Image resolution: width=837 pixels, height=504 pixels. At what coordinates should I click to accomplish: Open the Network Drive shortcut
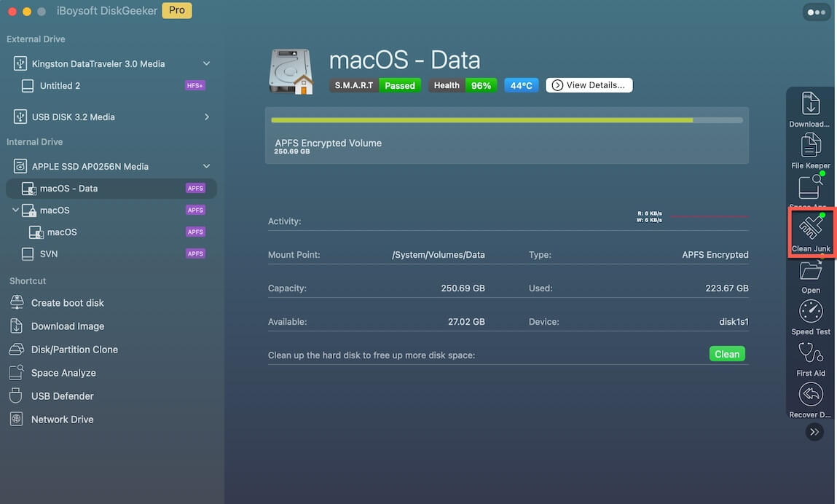62,419
